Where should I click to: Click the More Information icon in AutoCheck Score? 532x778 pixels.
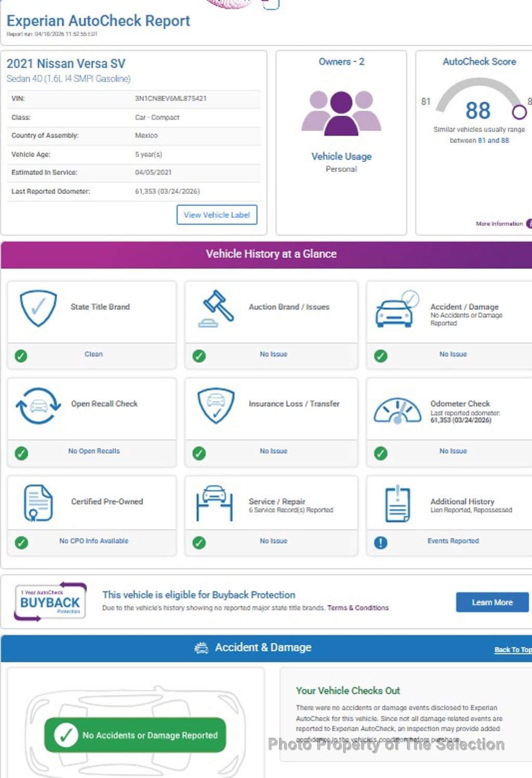[x=529, y=223]
